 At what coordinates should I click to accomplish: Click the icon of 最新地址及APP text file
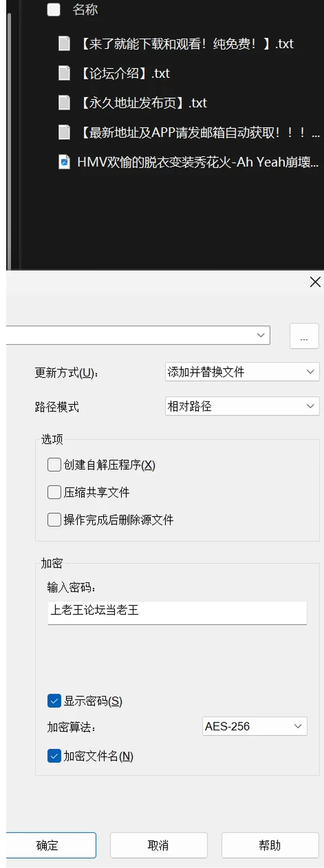64,132
